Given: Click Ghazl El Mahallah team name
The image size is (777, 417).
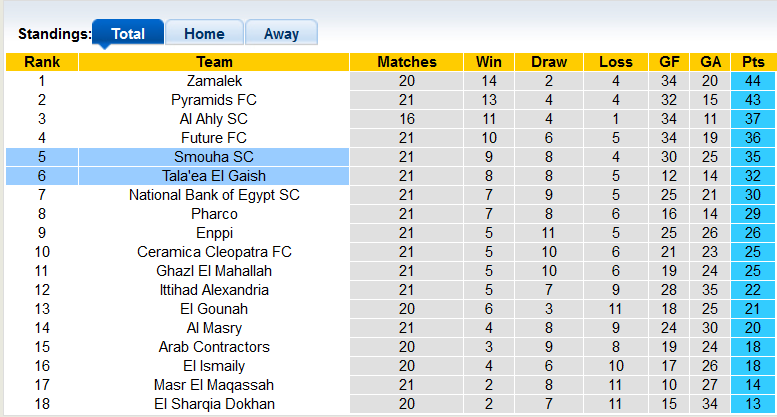Looking at the screenshot, I should 214,271.
